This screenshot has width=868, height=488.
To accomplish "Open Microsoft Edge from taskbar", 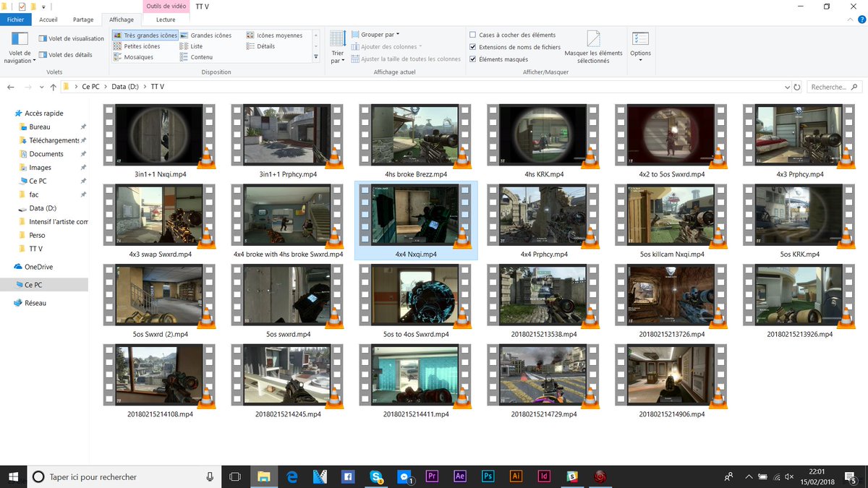I will (292, 476).
